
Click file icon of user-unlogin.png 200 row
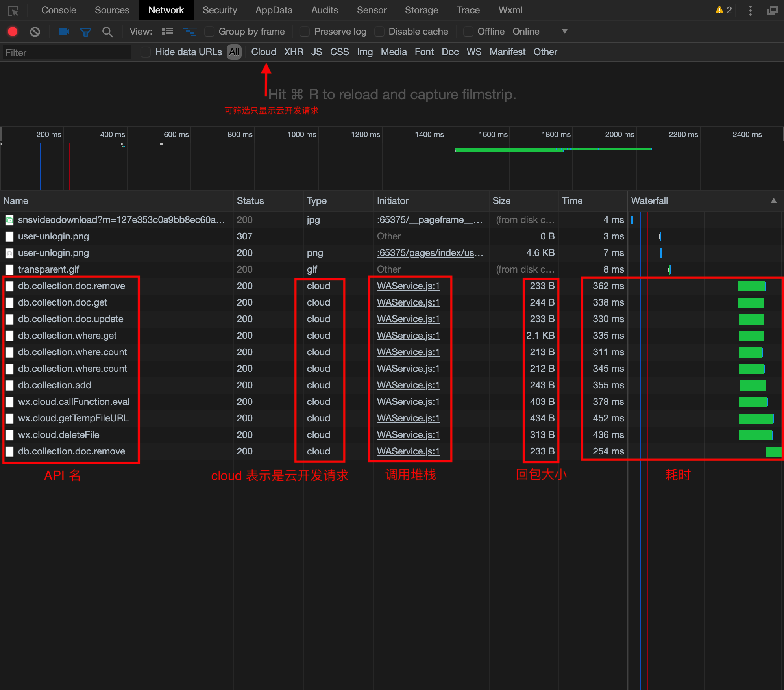(x=9, y=253)
